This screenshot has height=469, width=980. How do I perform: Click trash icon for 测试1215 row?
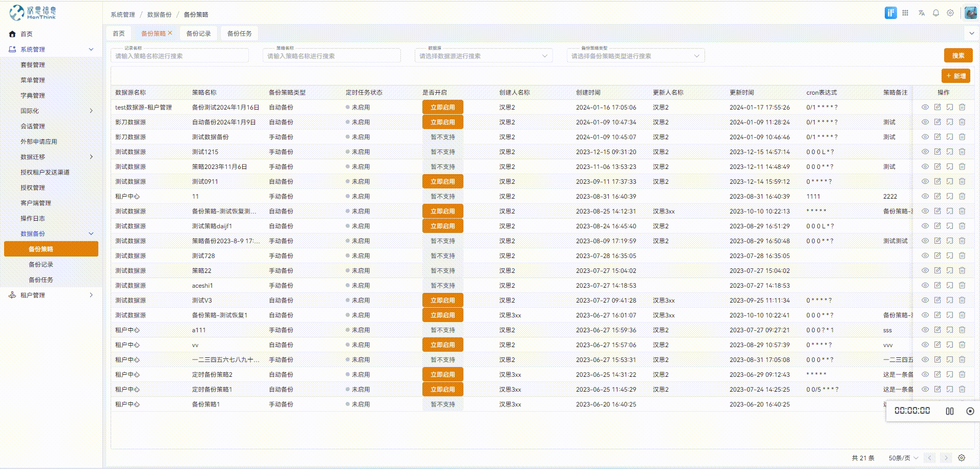(x=962, y=152)
